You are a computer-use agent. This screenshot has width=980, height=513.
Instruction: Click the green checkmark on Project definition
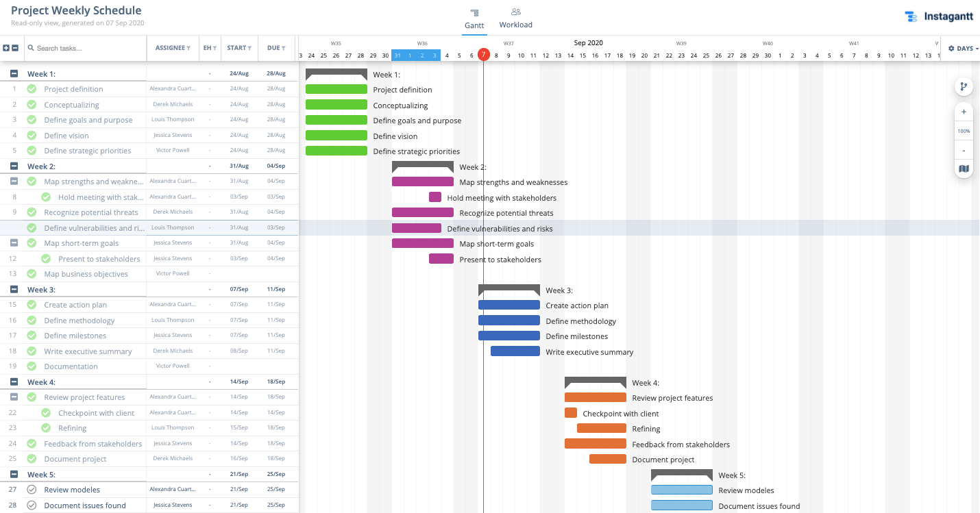pyautogui.click(x=32, y=89)
